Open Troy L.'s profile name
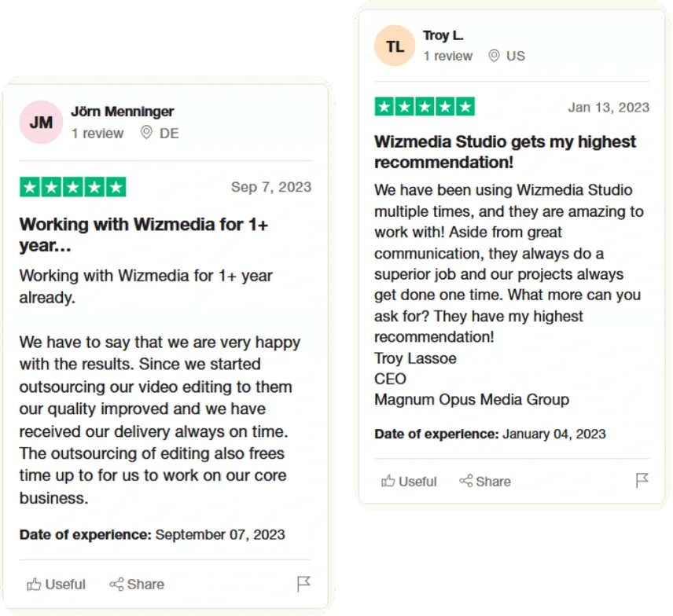The height and width of the screenshot is (616, 673). click(443, 35)
